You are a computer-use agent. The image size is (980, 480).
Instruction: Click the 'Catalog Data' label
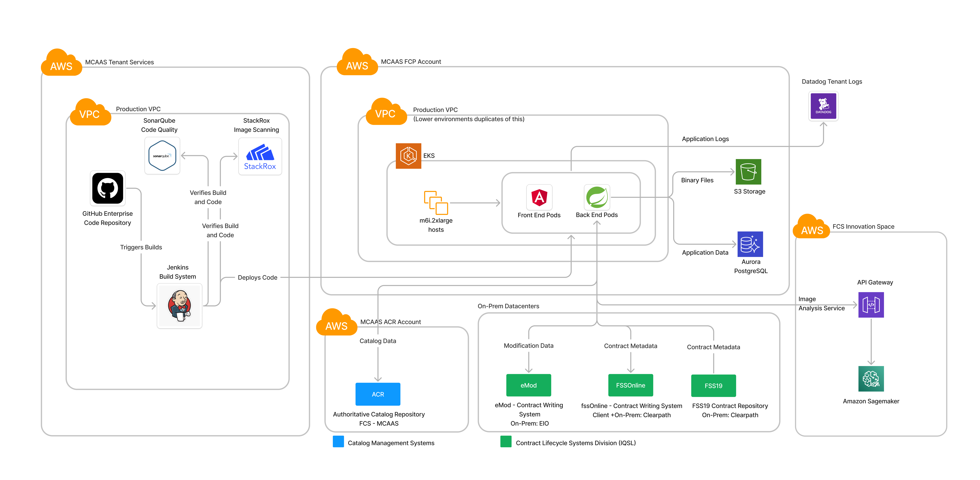(x=378, y=341)
